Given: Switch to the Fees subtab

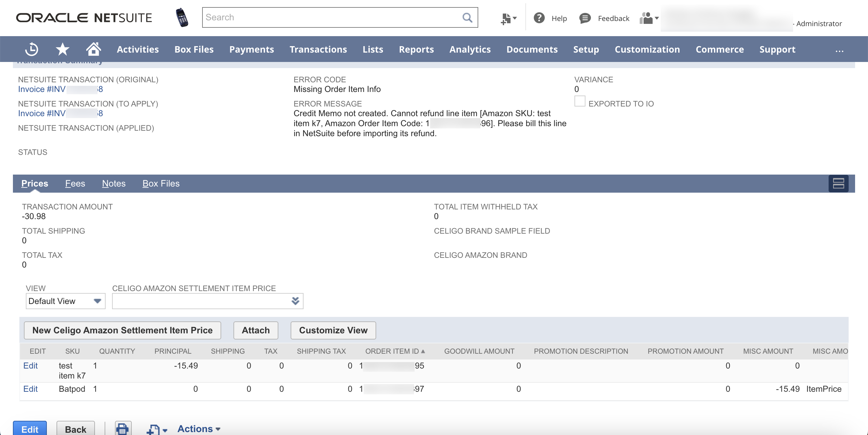Looking at the screenshot, I should (75, 184).
